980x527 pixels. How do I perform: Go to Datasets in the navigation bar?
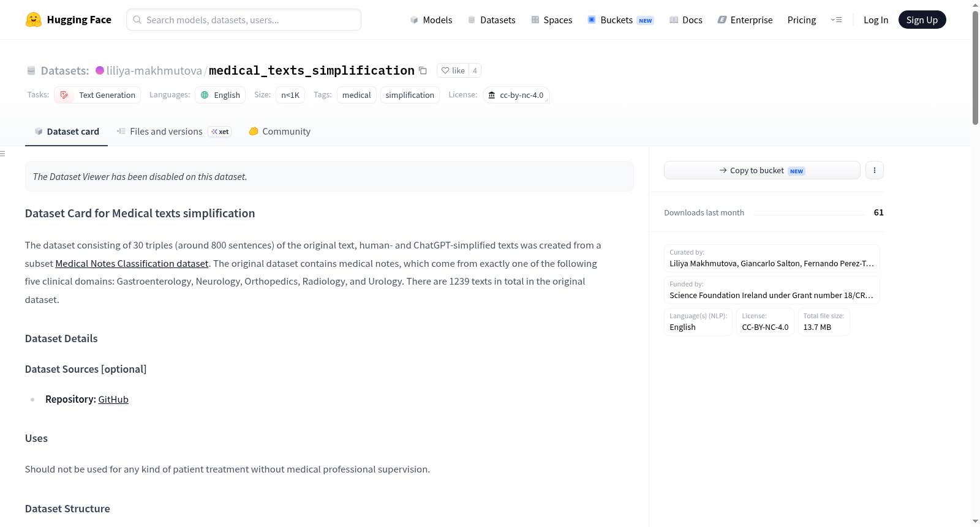tap(491, 20)
